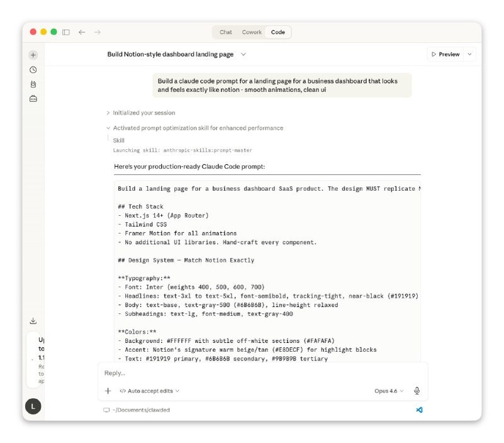Click the Headlines: text-3xl line
This screenshot has width=504, height=443.
[268, 296]
